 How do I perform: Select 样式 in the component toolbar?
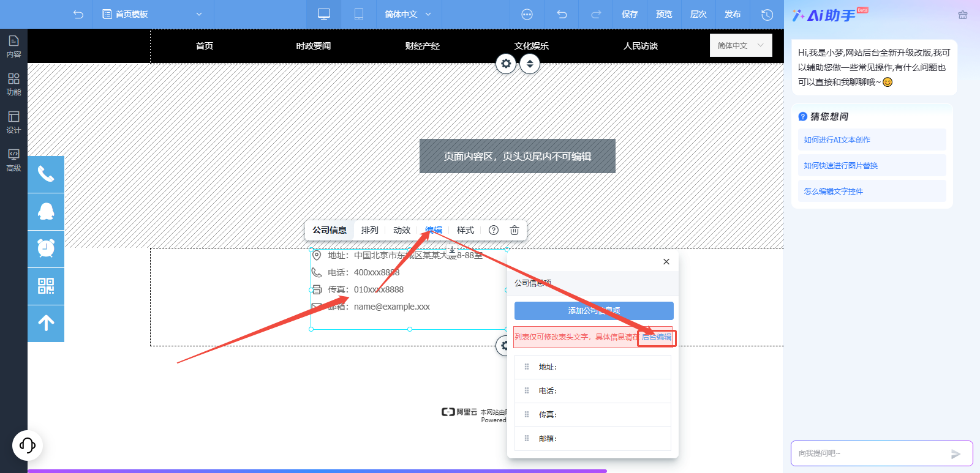point(466,230)
